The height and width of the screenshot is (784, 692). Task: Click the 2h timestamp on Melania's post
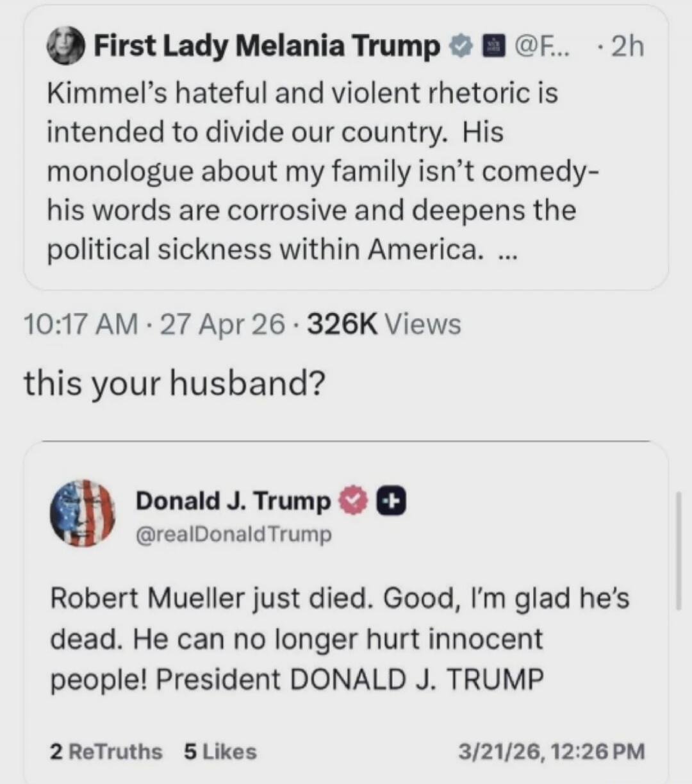pyautogui.click(x=628, y=45)
